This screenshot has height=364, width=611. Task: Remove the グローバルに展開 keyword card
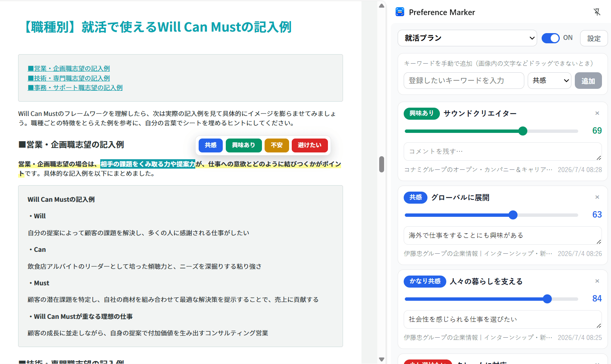(597, 197)
